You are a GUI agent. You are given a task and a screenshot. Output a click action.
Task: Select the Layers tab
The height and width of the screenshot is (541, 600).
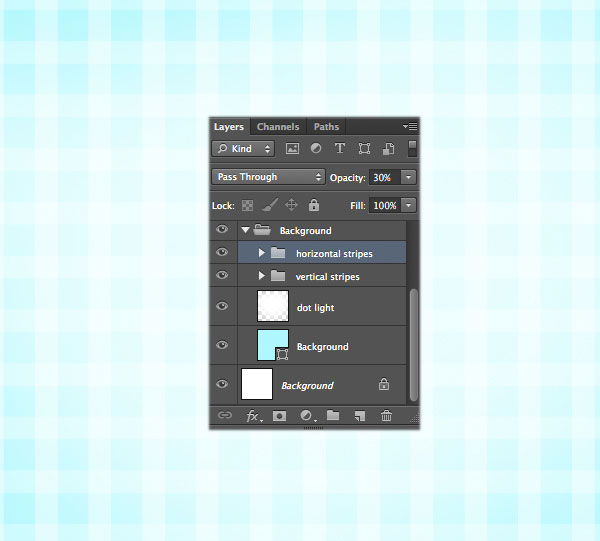click(x=229, y=127)
